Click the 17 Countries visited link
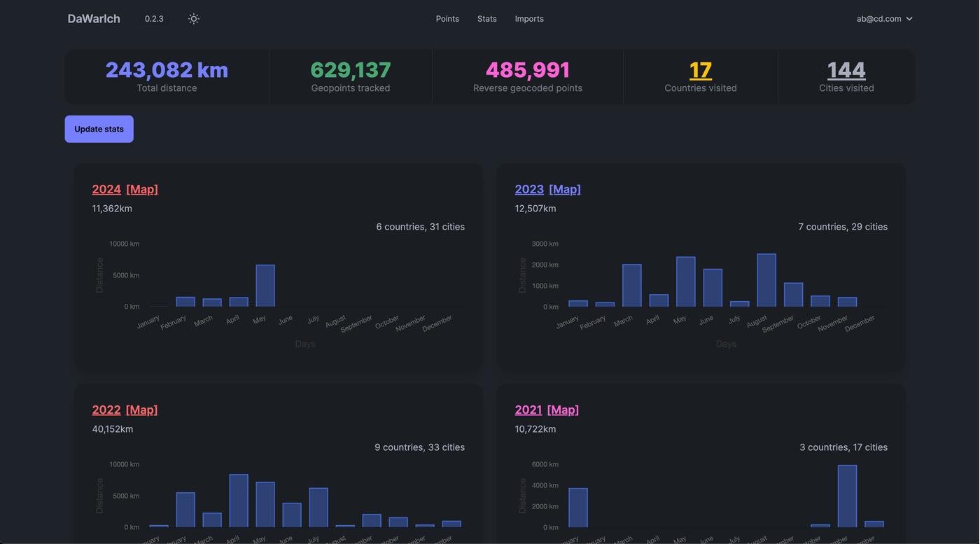 point(700,70)
